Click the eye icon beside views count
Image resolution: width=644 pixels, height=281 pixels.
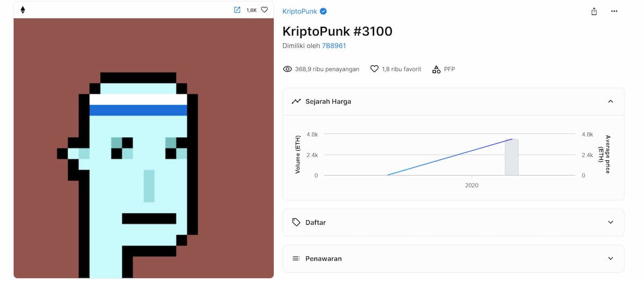pos(287,69)
